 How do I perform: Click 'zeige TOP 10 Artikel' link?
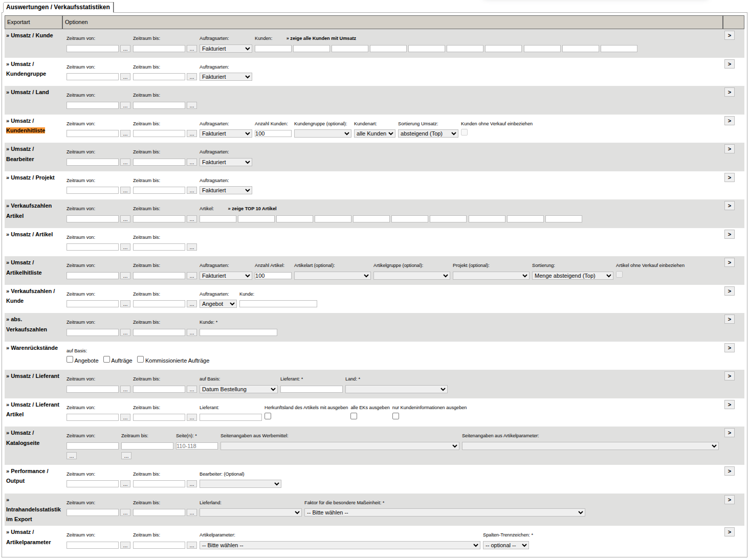click(252, 209)
